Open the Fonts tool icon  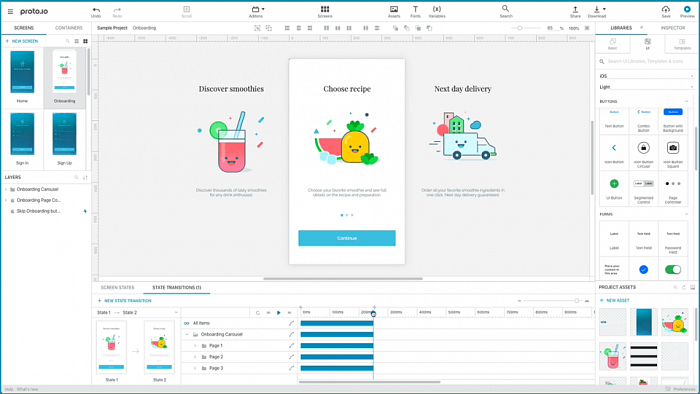[415, 9]
